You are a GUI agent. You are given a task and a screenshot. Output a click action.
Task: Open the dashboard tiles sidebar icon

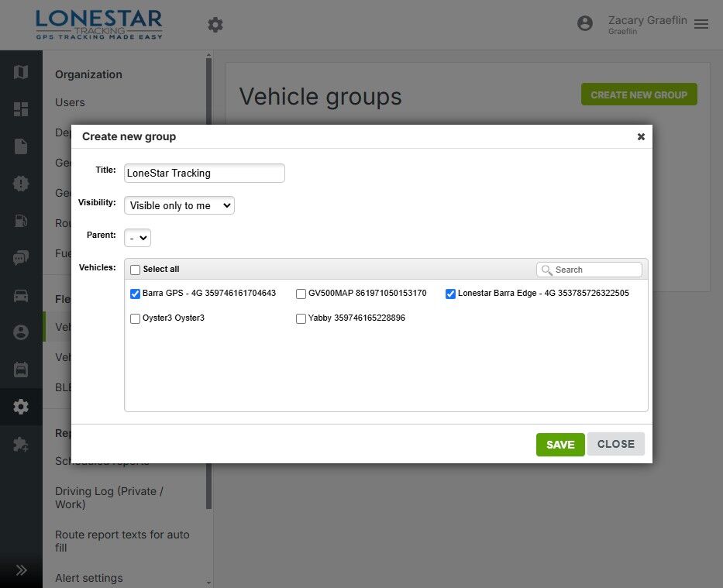tap(21, 109)
